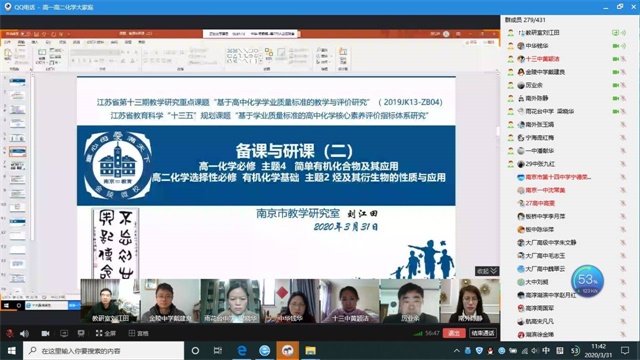Toggle camera video in call toolbar
The width and height of the screenshot is (640, 360).
click(x=45, y=333)
